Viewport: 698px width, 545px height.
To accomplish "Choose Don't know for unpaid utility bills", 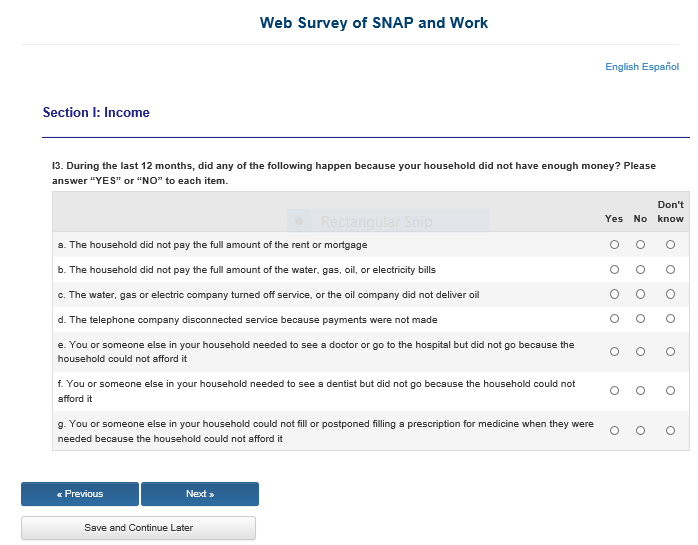I will tap(670, 270).
